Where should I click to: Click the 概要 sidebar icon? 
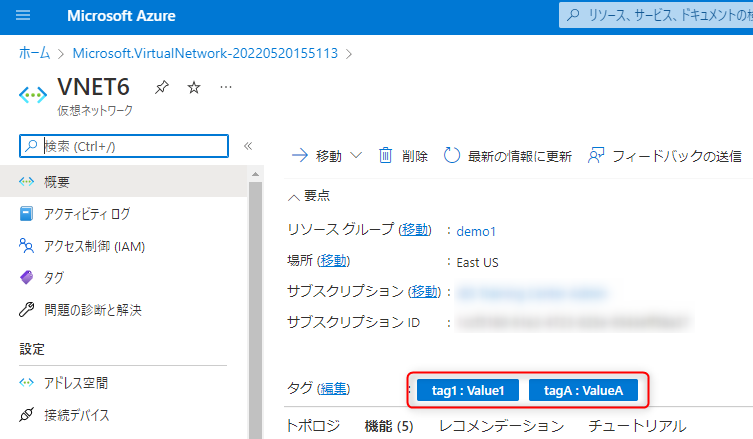point(26,182)
